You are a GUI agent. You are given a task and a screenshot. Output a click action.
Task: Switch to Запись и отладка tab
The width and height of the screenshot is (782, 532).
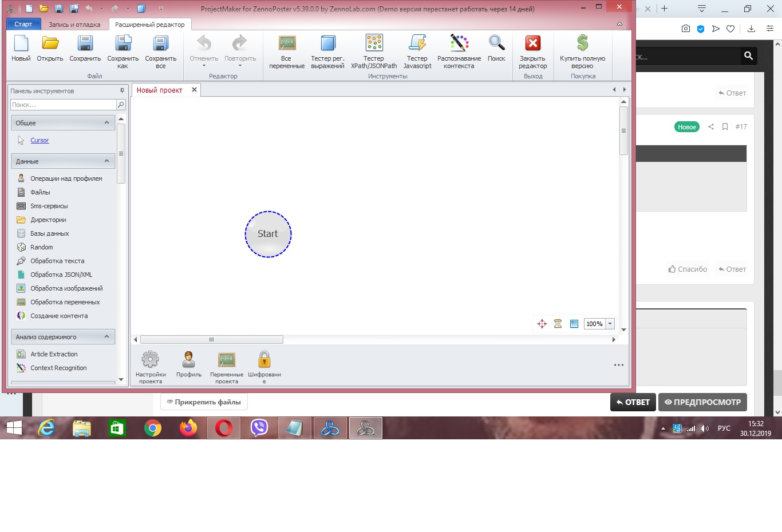point(74,25)
